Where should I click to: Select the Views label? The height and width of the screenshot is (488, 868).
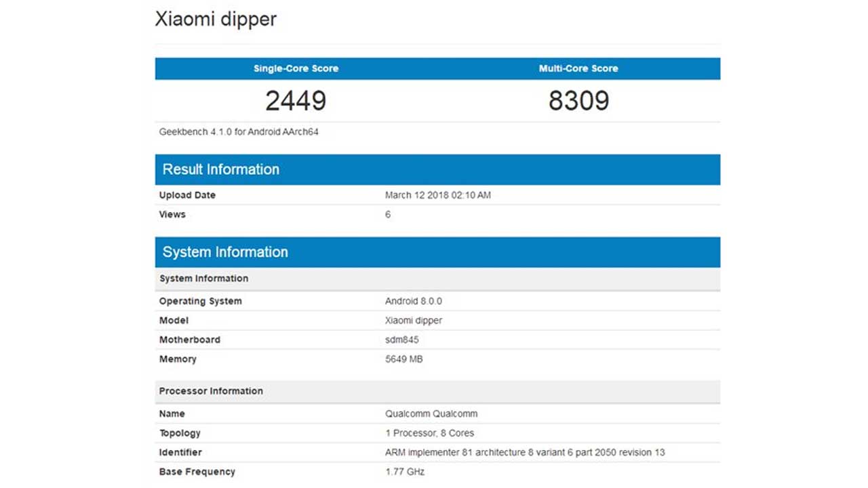[x=172, y=214]
